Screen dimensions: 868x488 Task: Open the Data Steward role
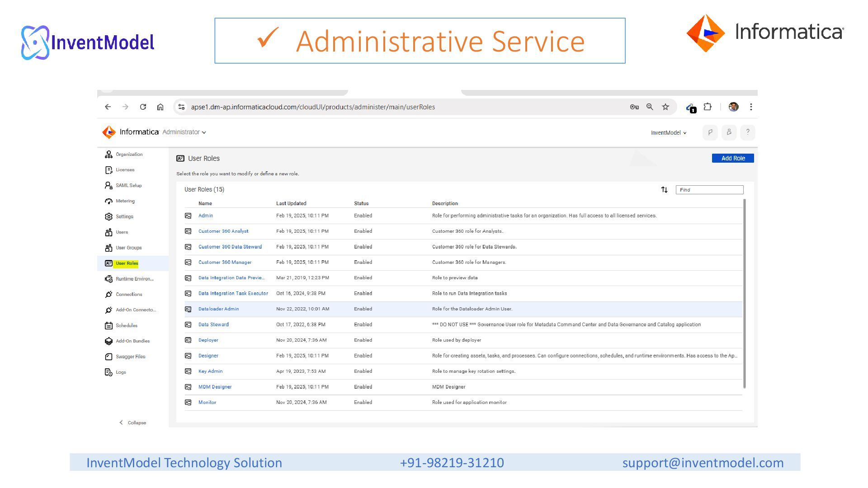pyautogui.click(x=213, y=325)
